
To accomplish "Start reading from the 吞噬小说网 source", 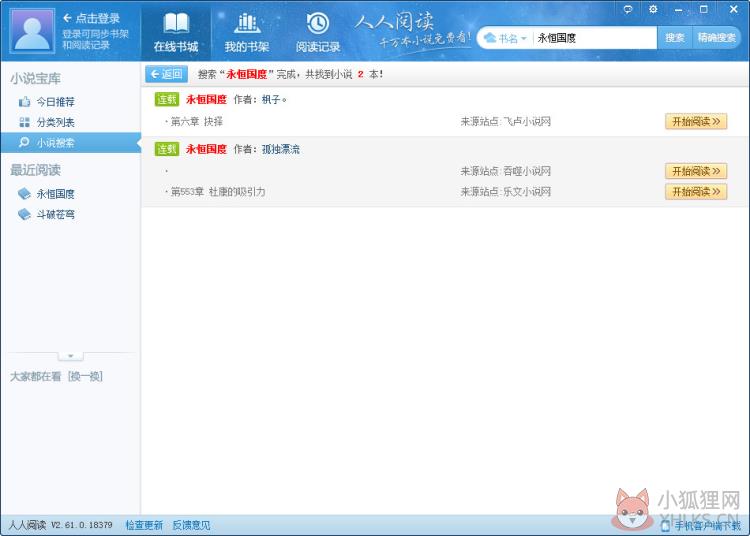I will pos(696,171).
